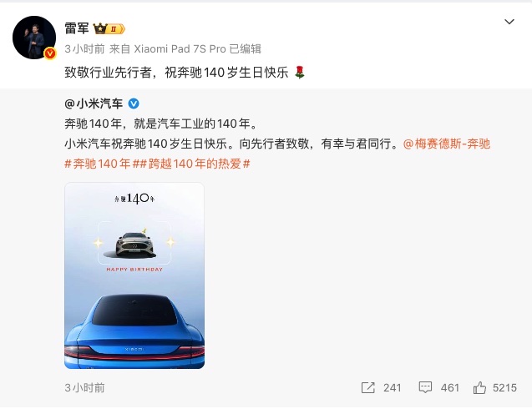Click the 5215 likes count

pyautogui.click(x=504, y=387)
